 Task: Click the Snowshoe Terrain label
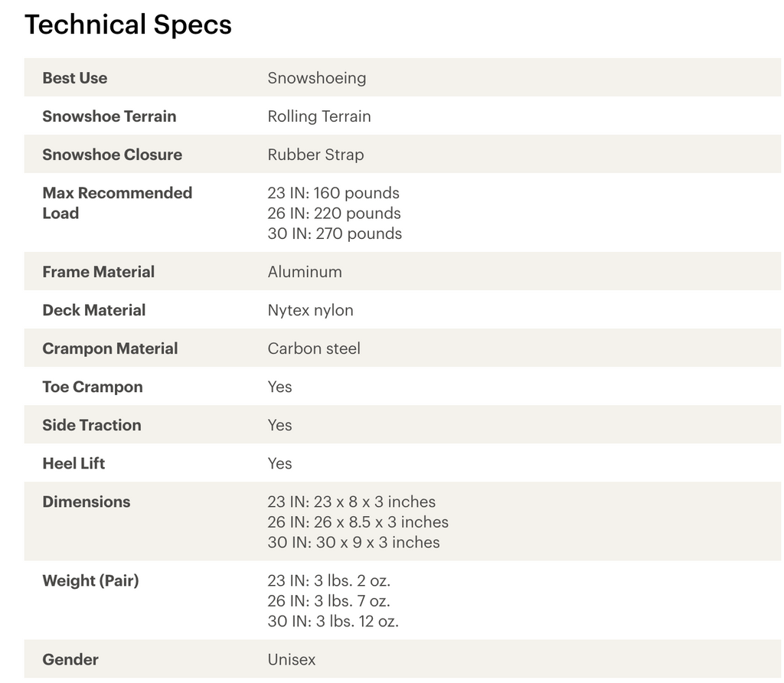click(x=109, y=116)
